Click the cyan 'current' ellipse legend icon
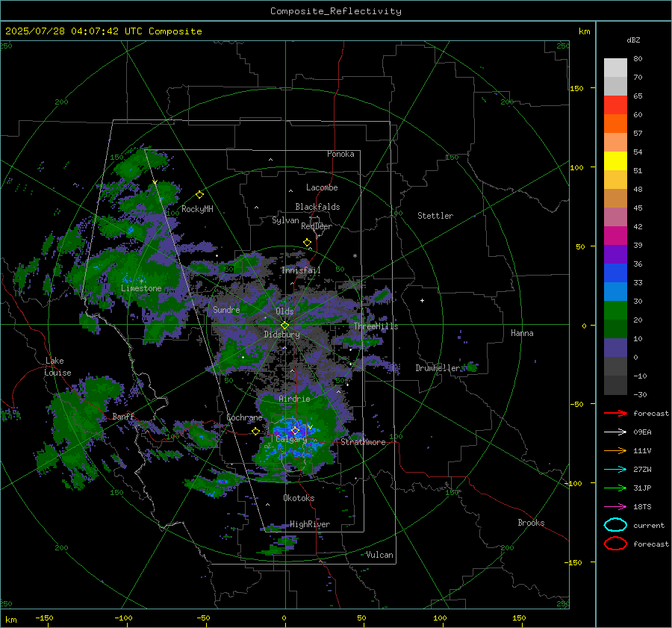 [x=615, y=525]
